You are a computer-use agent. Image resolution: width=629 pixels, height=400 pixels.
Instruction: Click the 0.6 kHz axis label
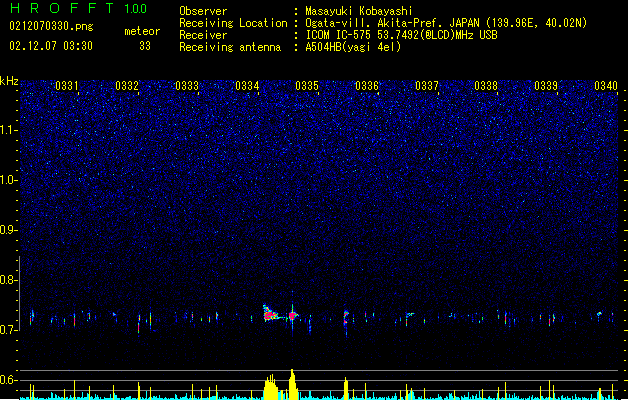coord(8,380)
